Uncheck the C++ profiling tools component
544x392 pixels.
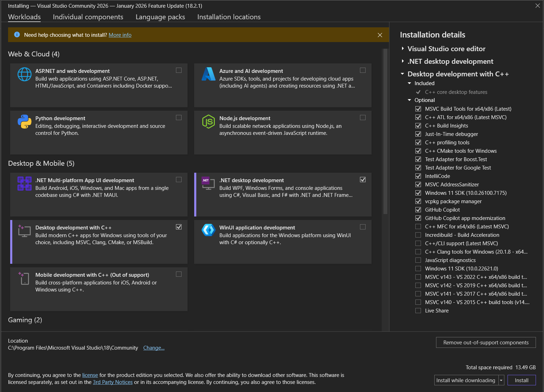pos(418,142)
